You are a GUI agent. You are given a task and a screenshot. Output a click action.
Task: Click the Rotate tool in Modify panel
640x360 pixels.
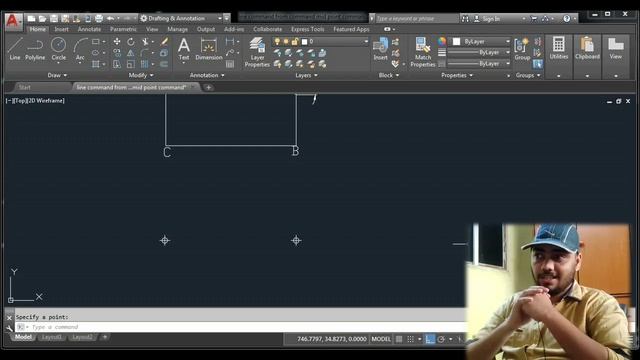click(131, 42)
